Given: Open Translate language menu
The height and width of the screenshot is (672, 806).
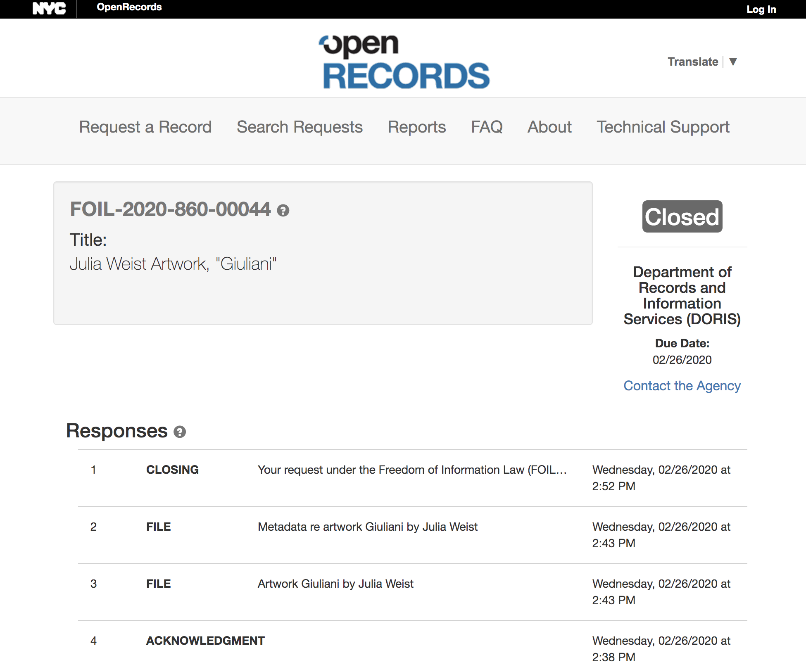Looking at the screenshot, I should click(693, 62).
